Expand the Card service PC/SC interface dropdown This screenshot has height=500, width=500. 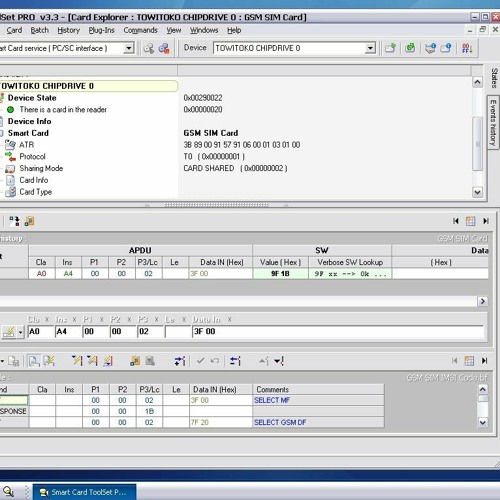[x=129, y=48]
